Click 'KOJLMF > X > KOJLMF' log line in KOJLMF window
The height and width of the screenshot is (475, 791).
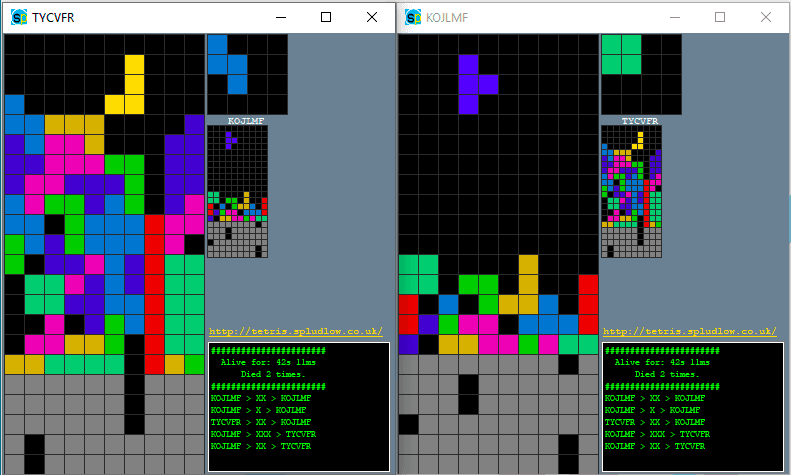(652, 410)
